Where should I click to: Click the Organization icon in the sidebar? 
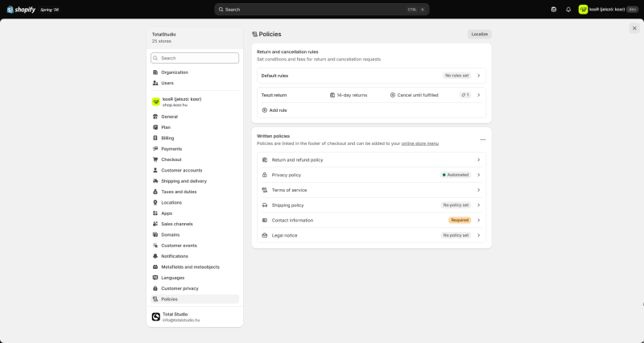pos(155,72)
